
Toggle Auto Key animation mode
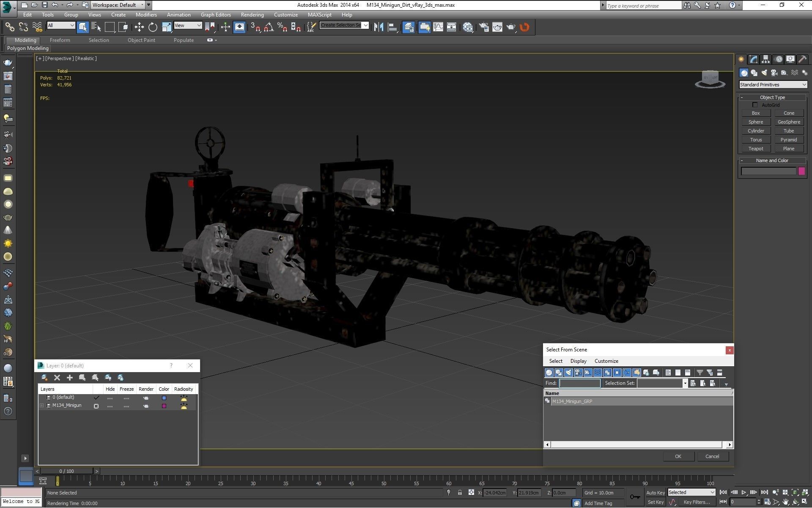pos(655,493)
